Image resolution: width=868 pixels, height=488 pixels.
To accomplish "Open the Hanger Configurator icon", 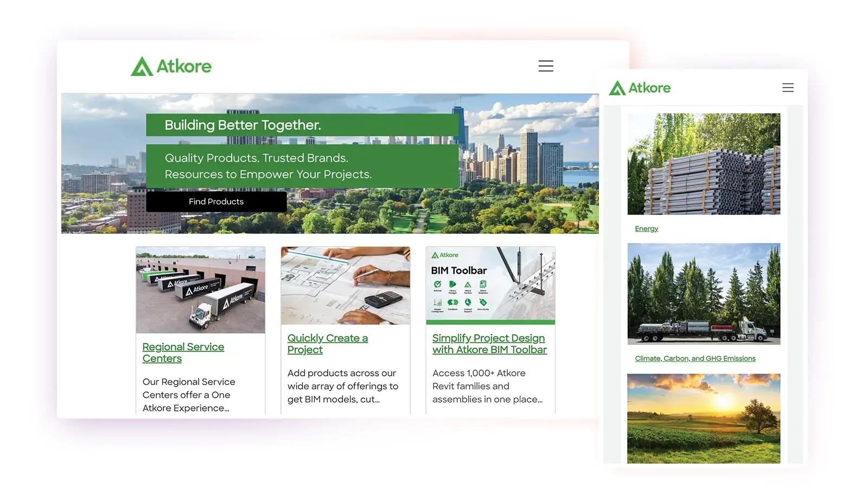I will point(438,302).
